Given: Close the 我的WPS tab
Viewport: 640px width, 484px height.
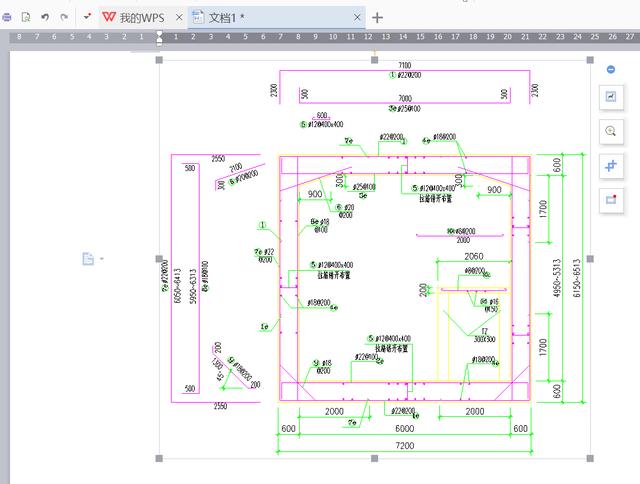Looking at the screenshot, I should point(178,17).
